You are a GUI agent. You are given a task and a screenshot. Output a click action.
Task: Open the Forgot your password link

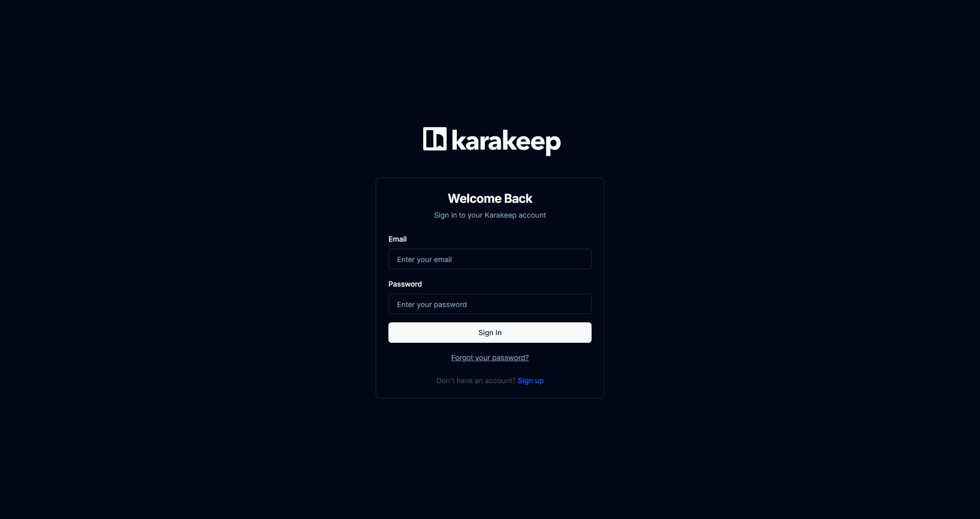tap(490, 358)
